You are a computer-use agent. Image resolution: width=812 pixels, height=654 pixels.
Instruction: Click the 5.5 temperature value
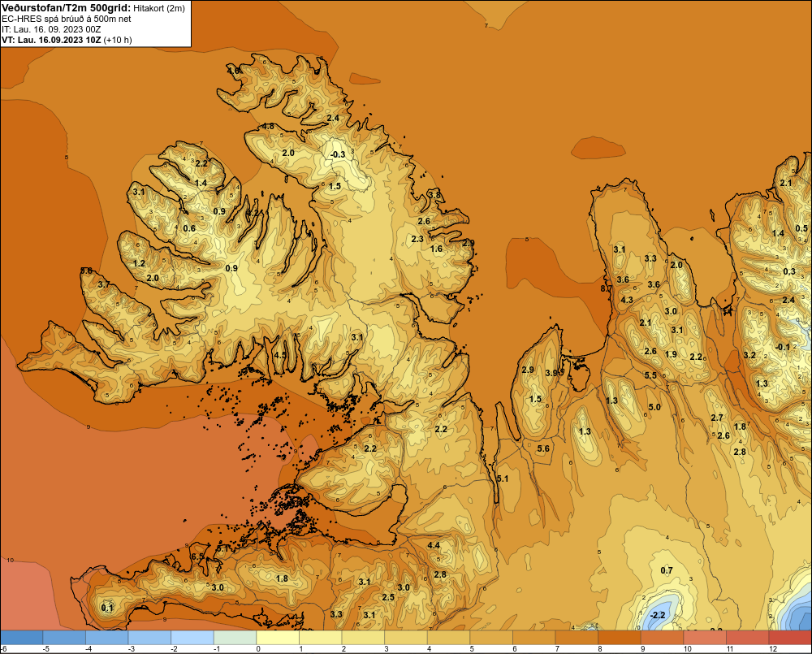pos(650,375)
